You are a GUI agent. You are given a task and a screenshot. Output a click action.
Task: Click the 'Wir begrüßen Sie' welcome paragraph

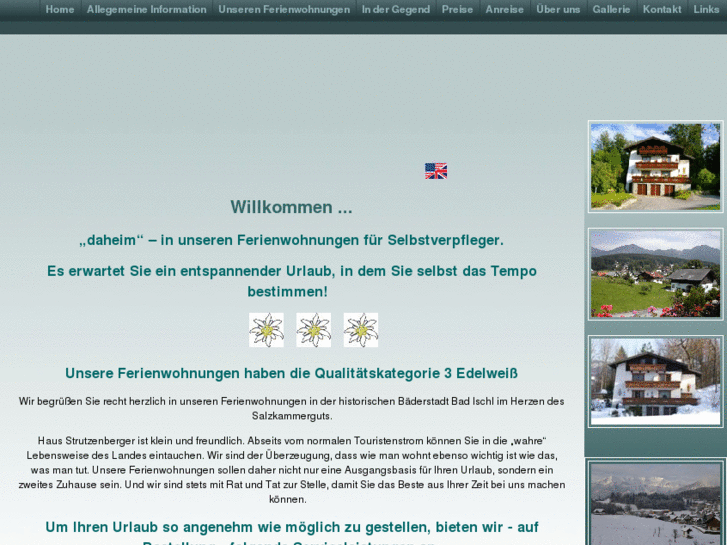click(291, 409)
